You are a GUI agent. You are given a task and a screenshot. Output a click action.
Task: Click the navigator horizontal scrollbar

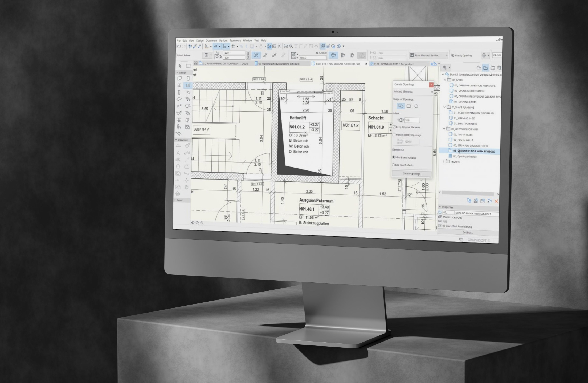(x=467, y=193)
